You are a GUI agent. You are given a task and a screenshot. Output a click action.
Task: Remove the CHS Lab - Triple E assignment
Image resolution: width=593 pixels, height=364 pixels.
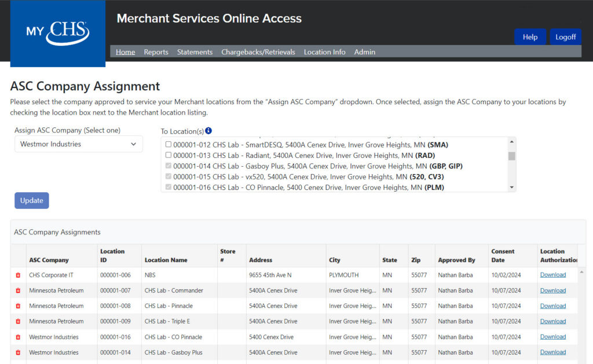[18, 322]
